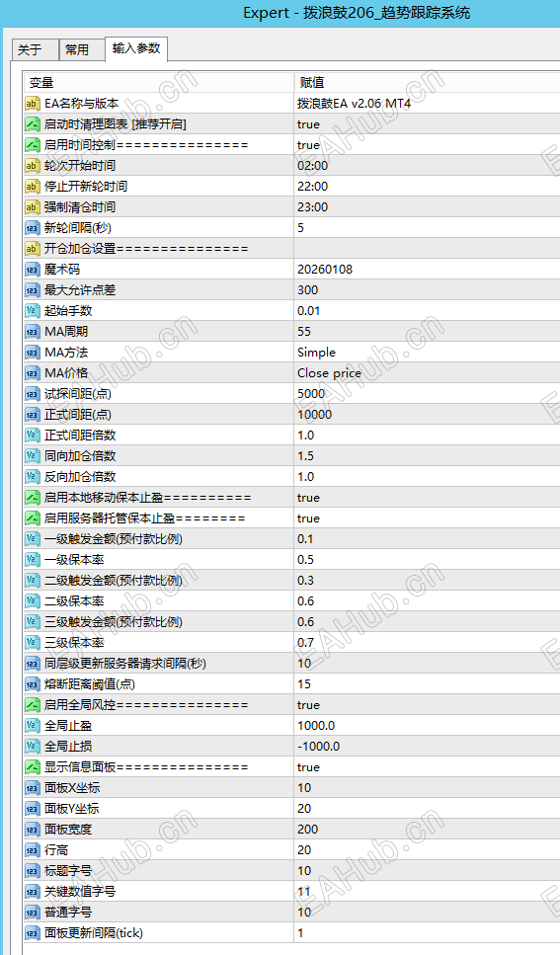The height and width of the screenshot is (955, 560).
Task: Select the 三级保本率 row
Action: [292, 643]
